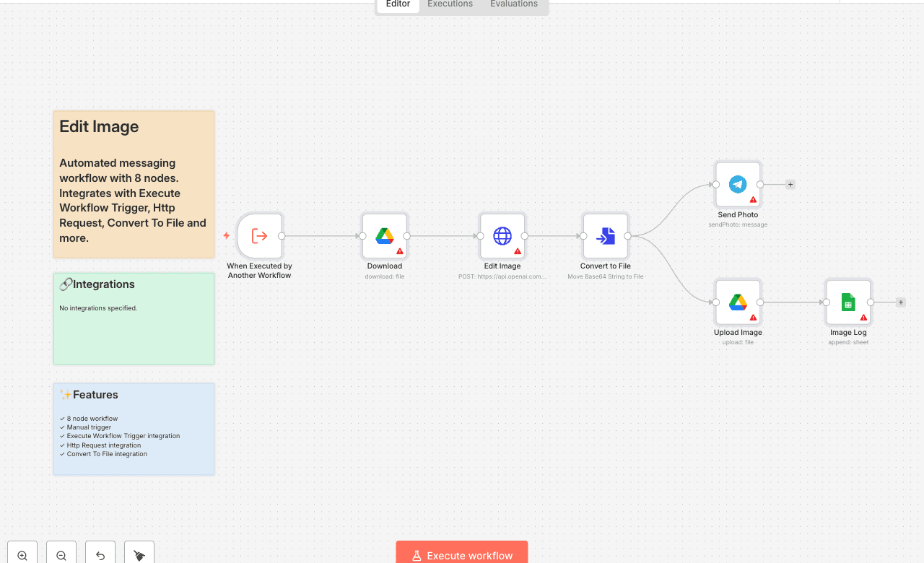Switch to the Executions tab

click(450, 4)
